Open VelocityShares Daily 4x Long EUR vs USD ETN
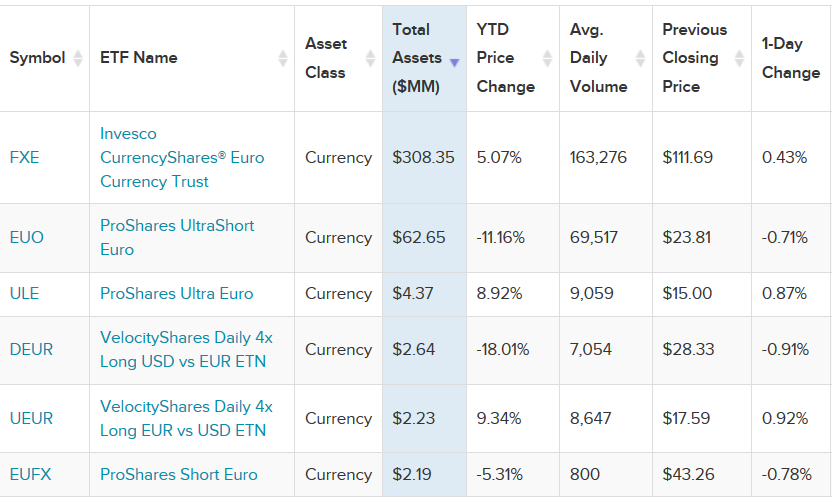This screenshot has width=832, height=499. click(186, 418)
